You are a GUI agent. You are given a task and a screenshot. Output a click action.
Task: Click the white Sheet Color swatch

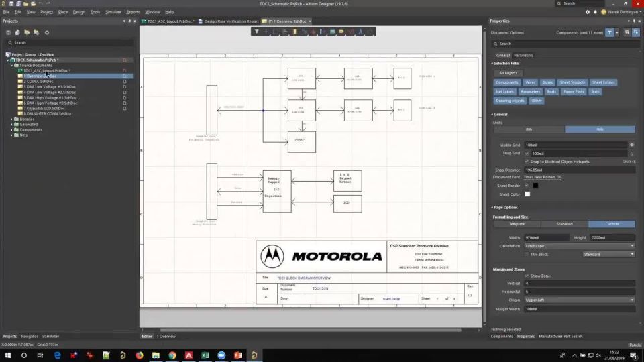[528, 194]
